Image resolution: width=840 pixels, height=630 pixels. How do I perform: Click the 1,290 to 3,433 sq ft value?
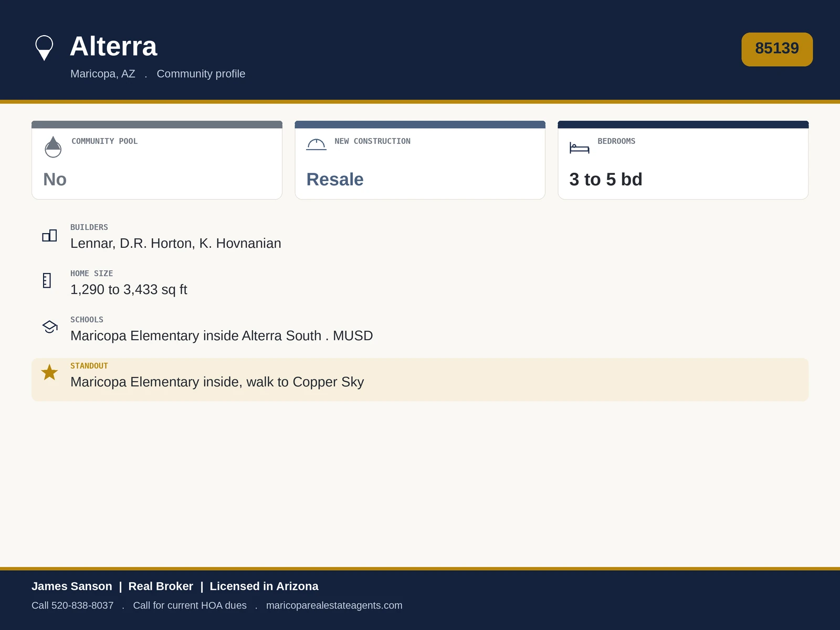(x=129, y=290)
